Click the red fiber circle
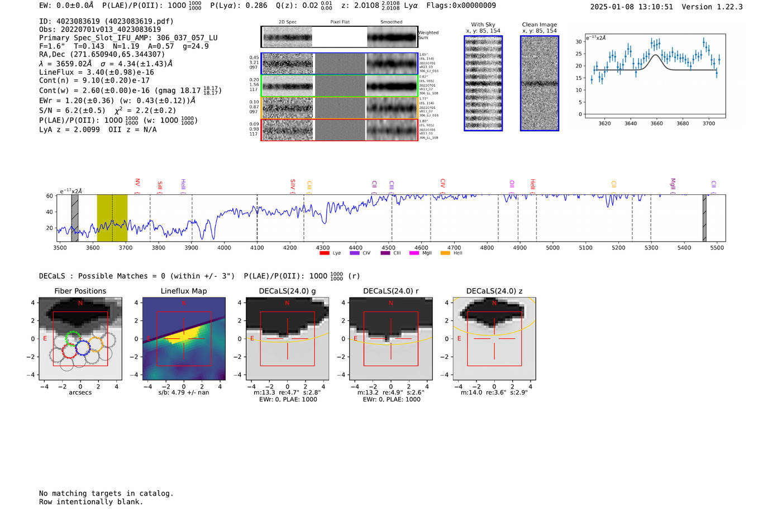Viewport: 782px width, 532px height. point(69,351)
